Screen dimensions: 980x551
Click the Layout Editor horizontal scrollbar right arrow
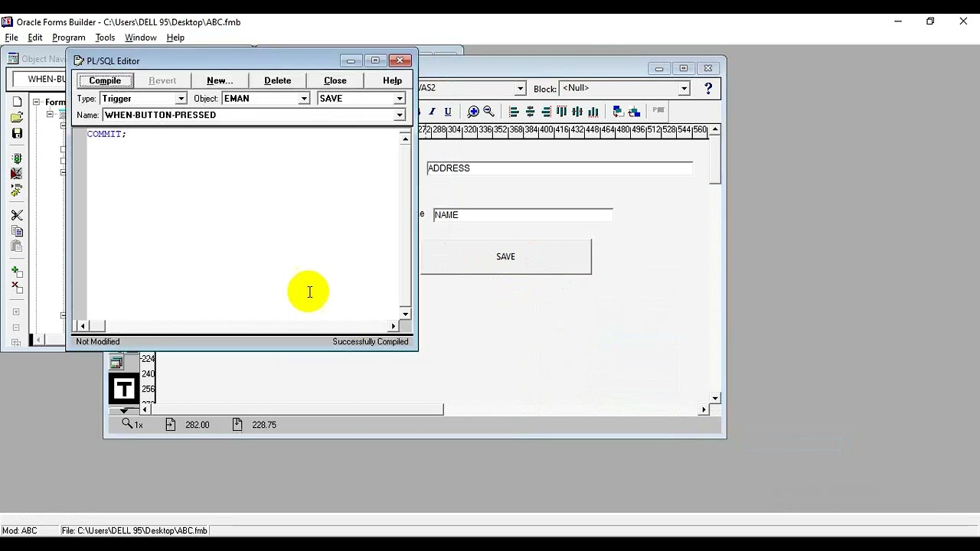(x=704, y=410)
